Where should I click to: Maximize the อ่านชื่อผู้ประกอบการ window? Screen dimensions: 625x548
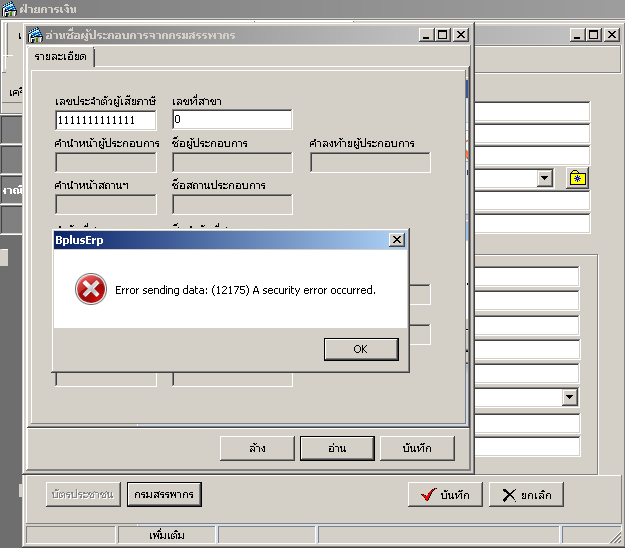pos(444,35)
